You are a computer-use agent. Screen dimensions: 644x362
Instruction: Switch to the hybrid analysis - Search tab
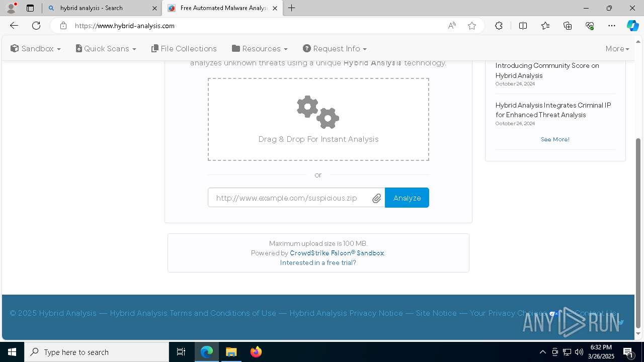(102, 8)
